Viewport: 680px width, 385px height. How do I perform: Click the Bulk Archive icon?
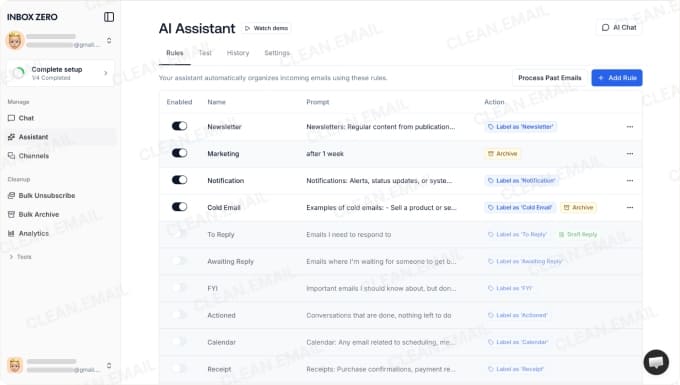11,214
